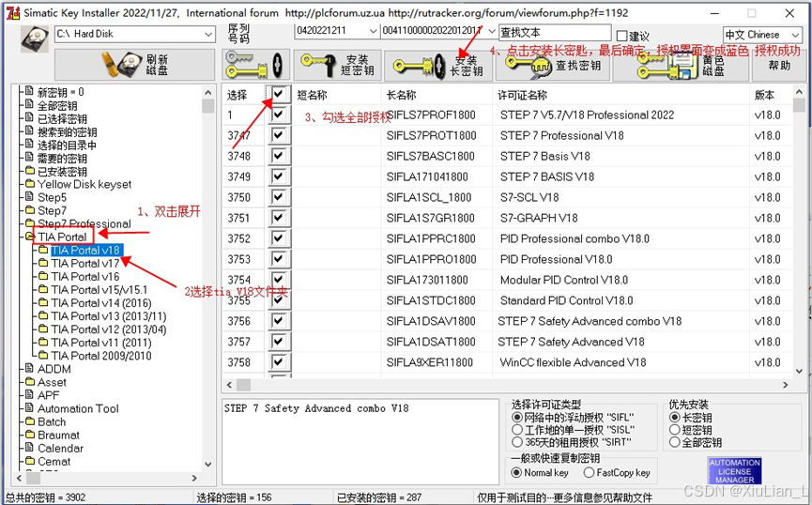Select the Batch folder
Screen dimensions: 812x505
coord(52,422)
